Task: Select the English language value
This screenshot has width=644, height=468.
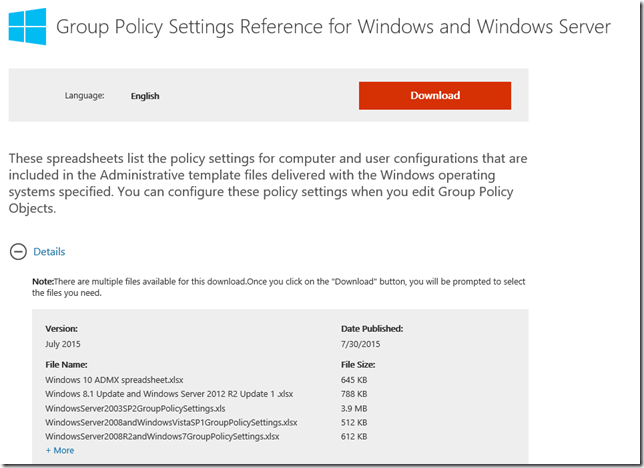Action: (x=145, y=96)
